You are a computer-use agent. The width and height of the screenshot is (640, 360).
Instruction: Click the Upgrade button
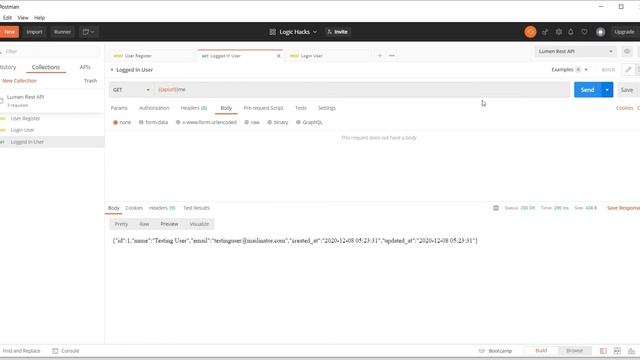click(x=624, y=32)
